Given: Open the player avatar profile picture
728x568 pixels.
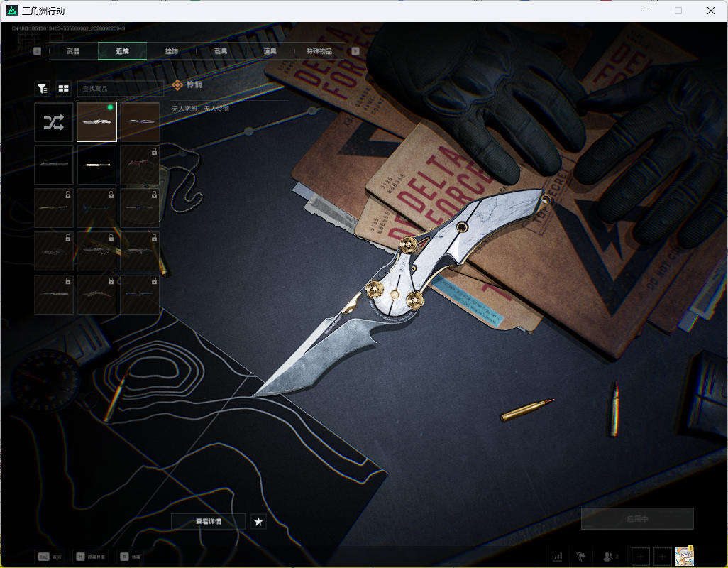Looking at the screenshot, I should point(684,556).
